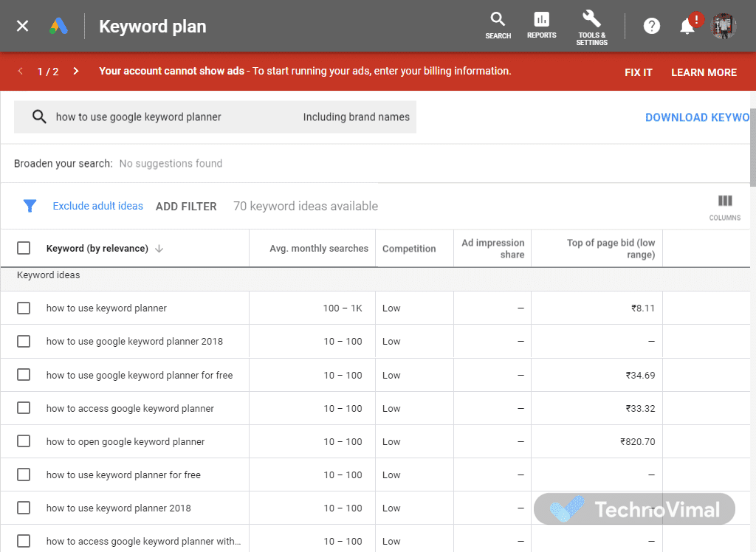The image size is (756, 552).
Task: Click the funnel filter icon
Action: click(x=30, y=206)
